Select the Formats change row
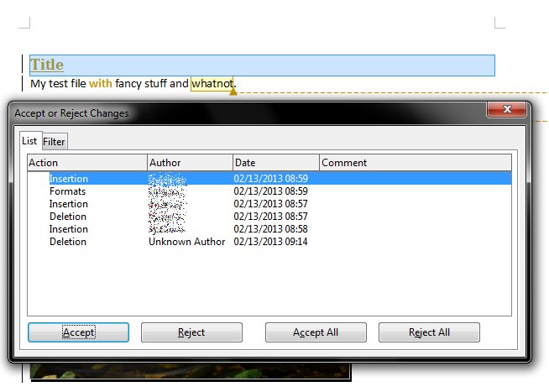This screenshot has height=392, width=549. (x=269, y=191)
